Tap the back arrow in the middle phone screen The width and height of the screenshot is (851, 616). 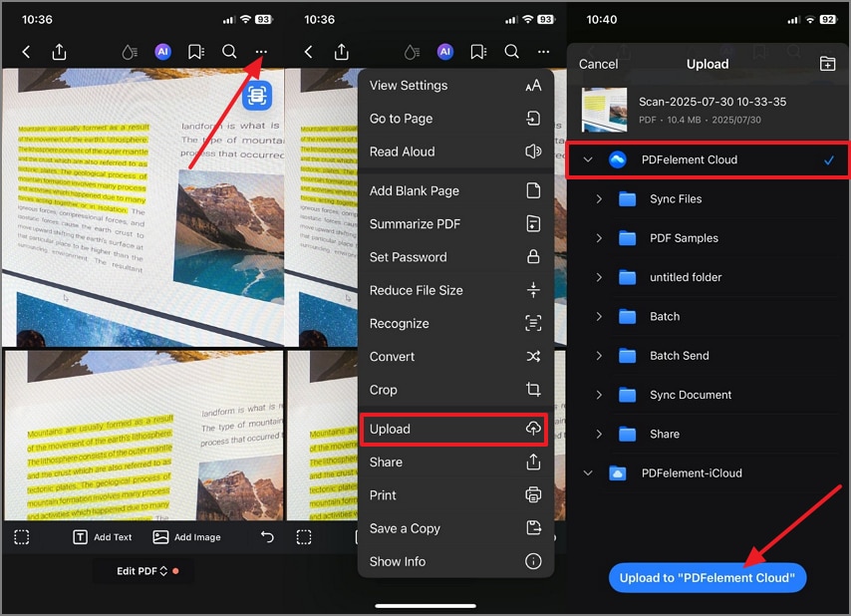click(308, 52)
